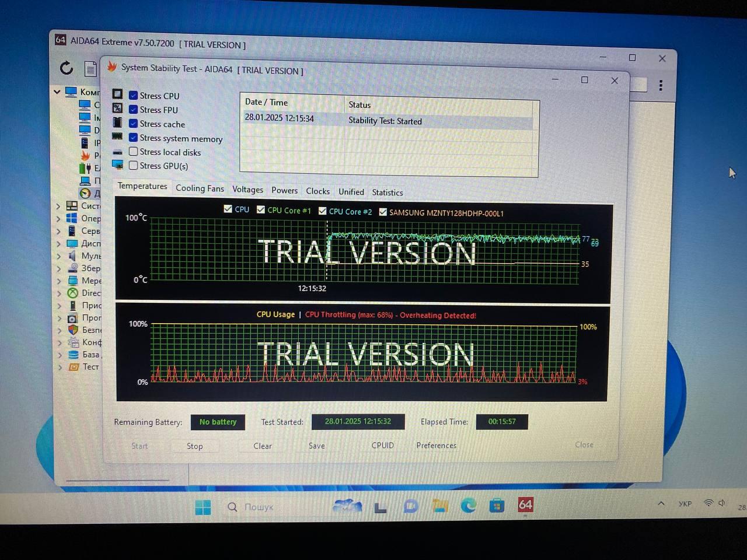This screenshot has height=560, width=747.
Task: Collapse the Комп tree node
Action: click(x=57, y=92)
